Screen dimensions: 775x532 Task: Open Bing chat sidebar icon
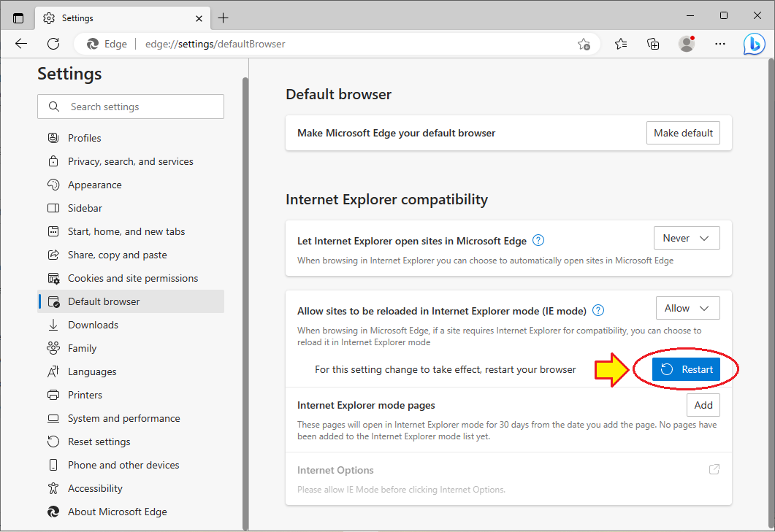point(755,44)
